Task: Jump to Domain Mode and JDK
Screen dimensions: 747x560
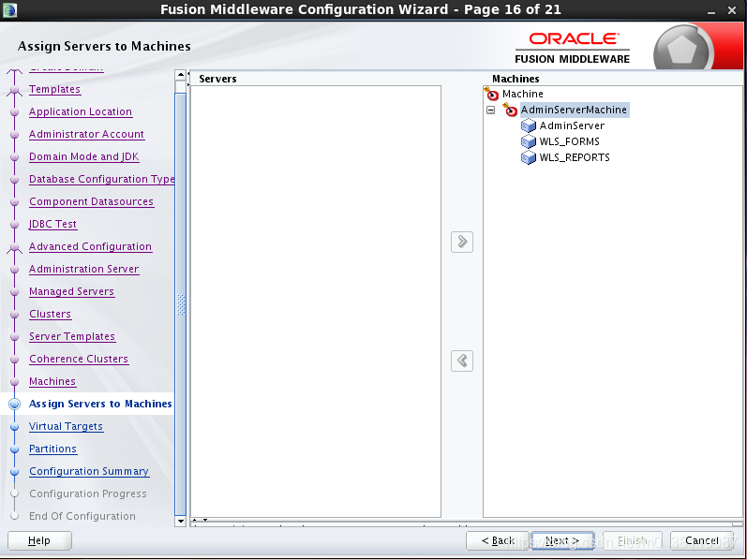Action: point(83,156)
